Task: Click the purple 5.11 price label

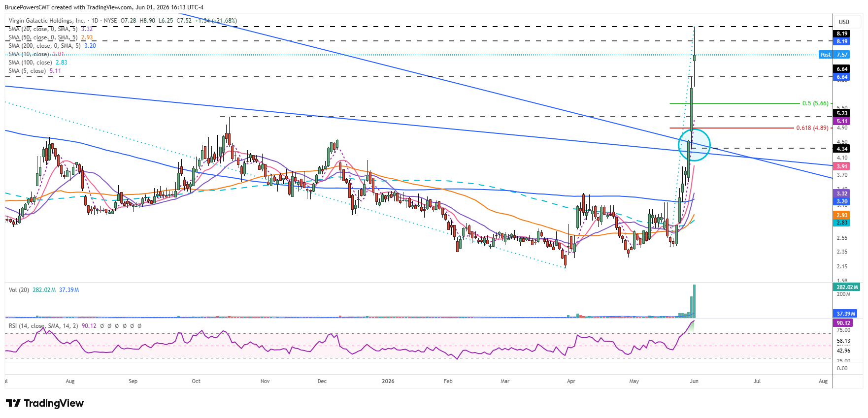Action: tap(842, 121)
